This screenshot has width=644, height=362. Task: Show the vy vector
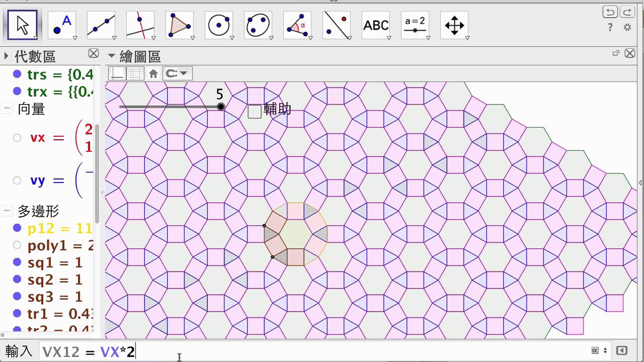[x=17, y=180]
